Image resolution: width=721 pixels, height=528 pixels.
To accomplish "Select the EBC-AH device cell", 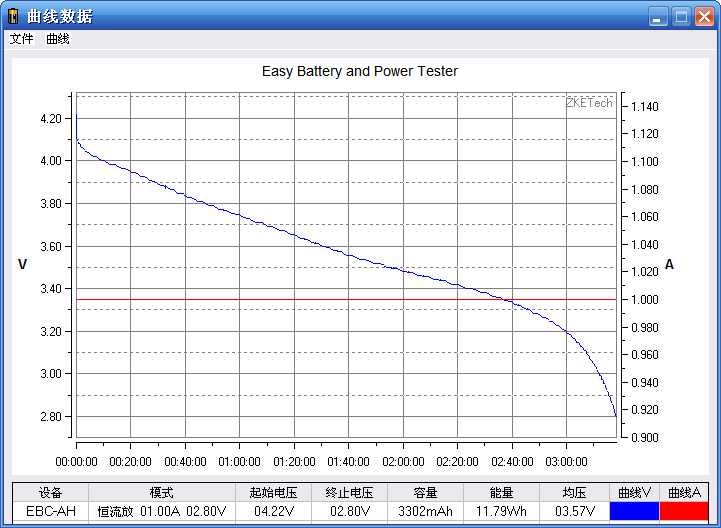I will (51, 511).
